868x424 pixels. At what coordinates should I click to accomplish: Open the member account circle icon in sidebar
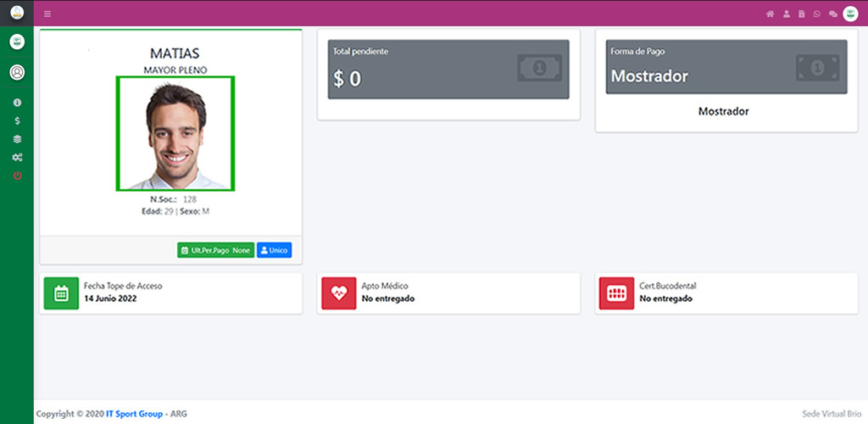17,72
